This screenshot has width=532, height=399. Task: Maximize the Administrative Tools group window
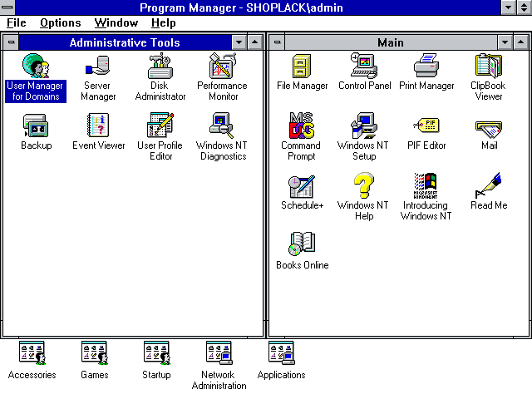255,42
